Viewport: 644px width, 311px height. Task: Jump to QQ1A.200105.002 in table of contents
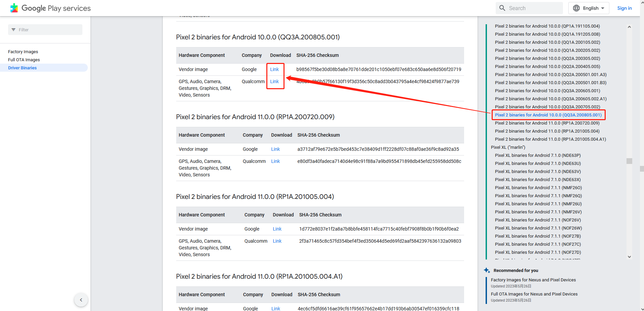(x=547, y=42)
